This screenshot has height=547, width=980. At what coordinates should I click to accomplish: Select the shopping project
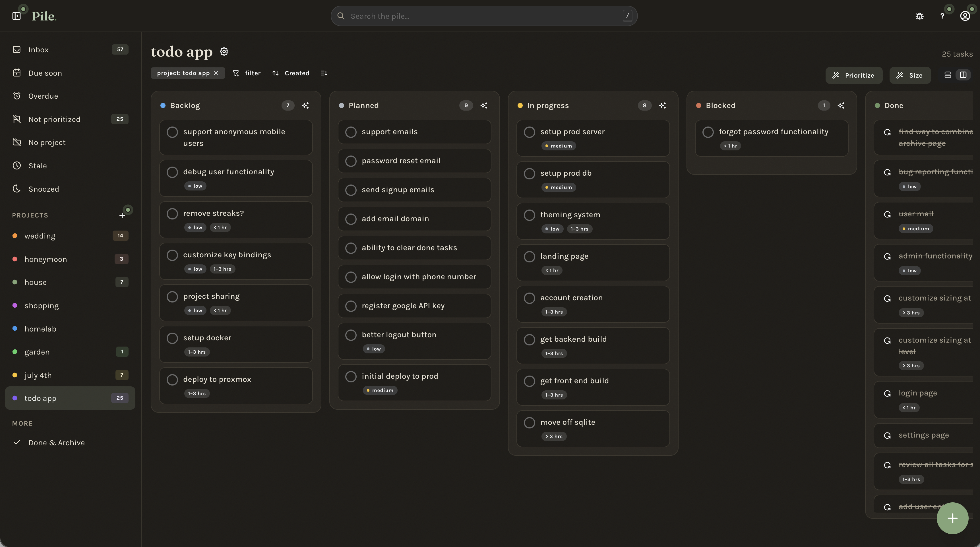(70, 305)
